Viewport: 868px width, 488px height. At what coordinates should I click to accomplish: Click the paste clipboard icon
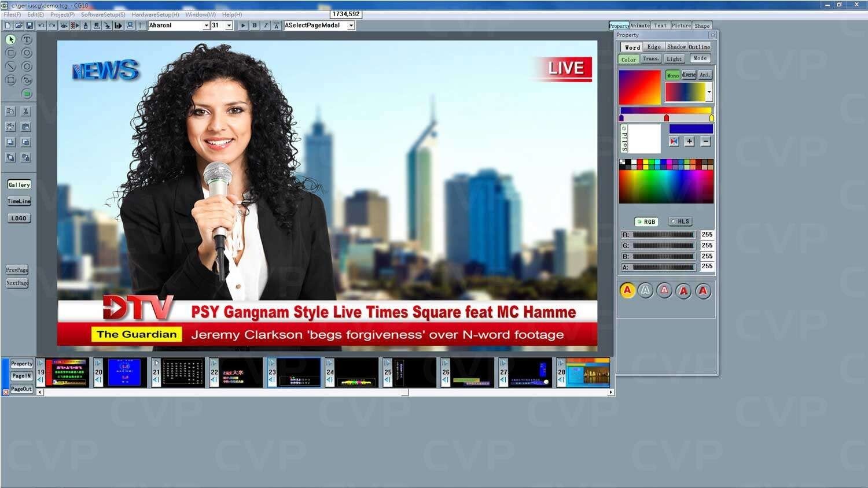click(x=25, y=127)
